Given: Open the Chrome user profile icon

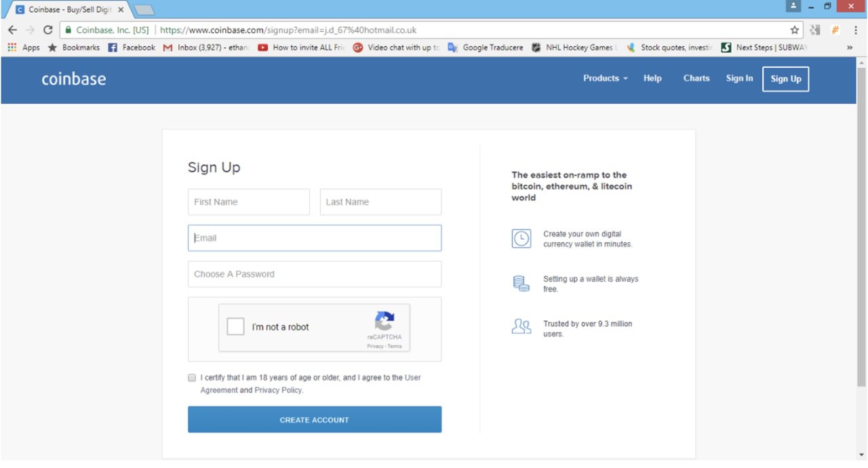Looking at the screenshot, I should pyautogui.click(x=793, y=6).
